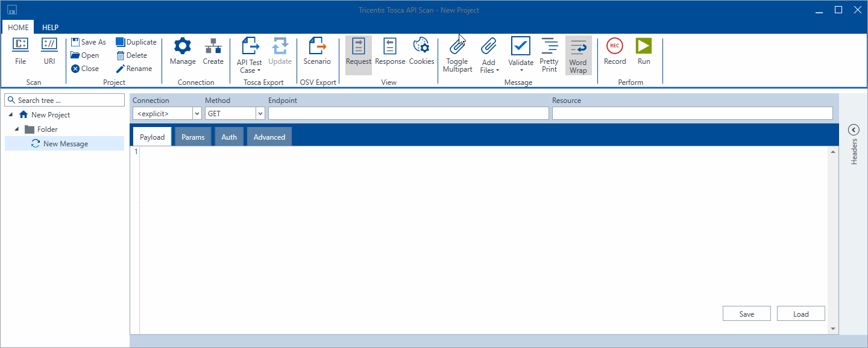
Task: Collapse the New Project tree node
Action: pyautogui.click(x=11, y=114)
